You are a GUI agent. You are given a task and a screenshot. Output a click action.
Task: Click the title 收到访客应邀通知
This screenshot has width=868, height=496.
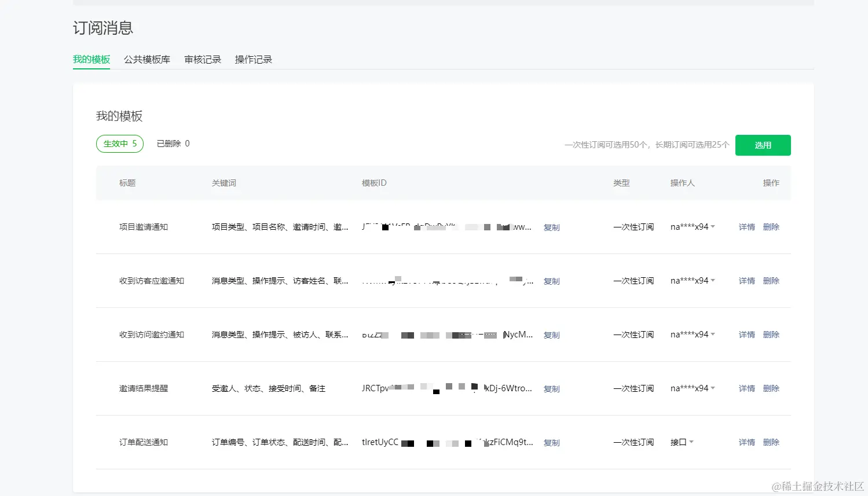[152, 281]
